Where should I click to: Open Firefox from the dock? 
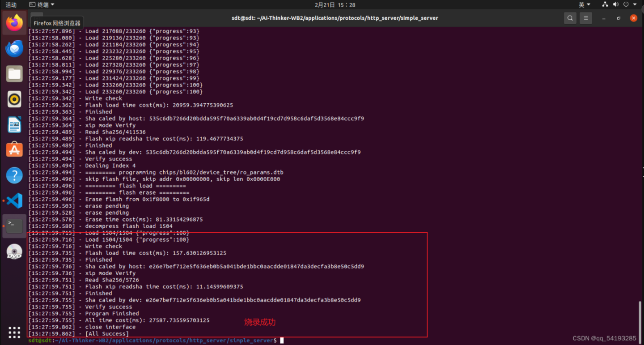click(14, 22)
